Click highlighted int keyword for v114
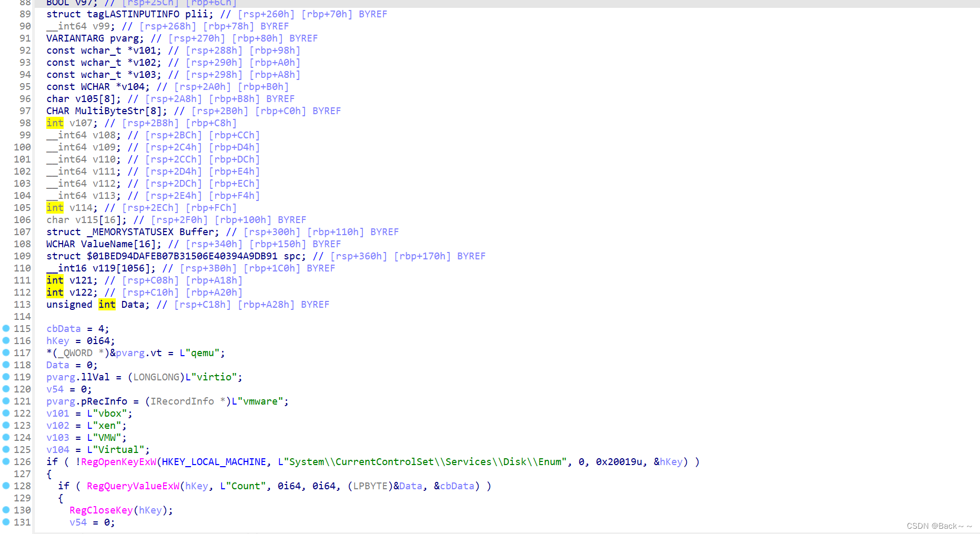The width and height of the screenshot is (980, 534). (55, 208)
